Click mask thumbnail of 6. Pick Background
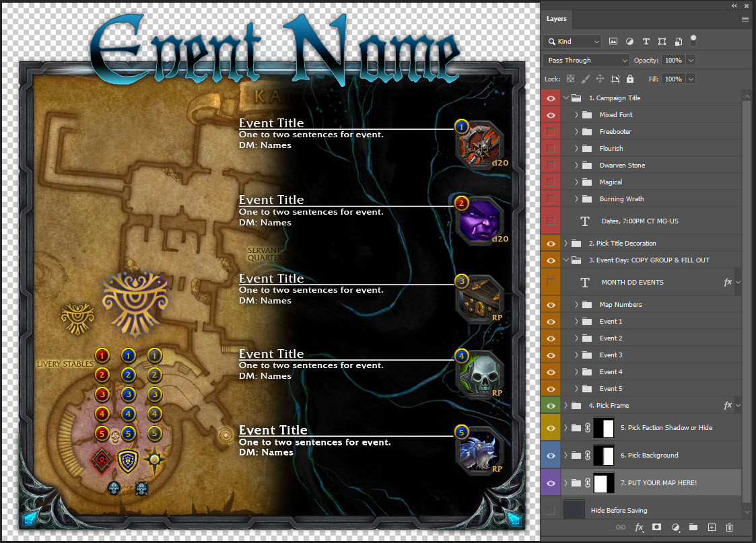Image resolution: width=756 pixels, height=543 pixels. pos(604,456)
